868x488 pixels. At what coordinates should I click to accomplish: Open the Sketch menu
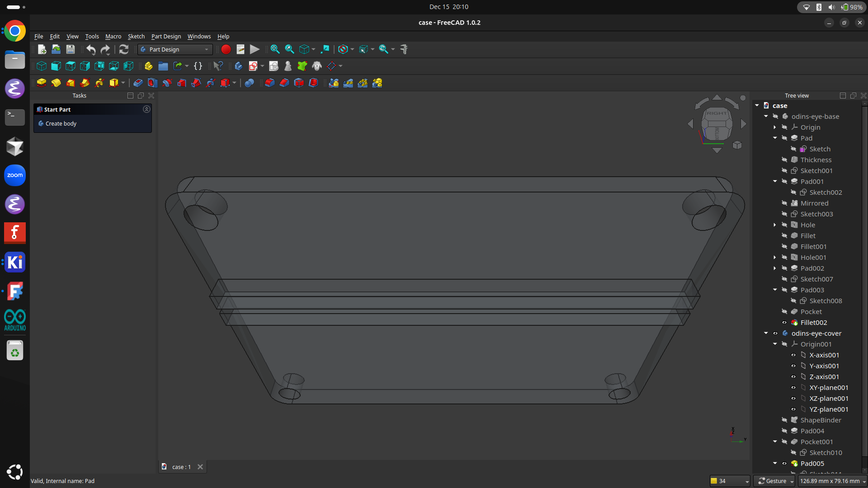[136, 36]
